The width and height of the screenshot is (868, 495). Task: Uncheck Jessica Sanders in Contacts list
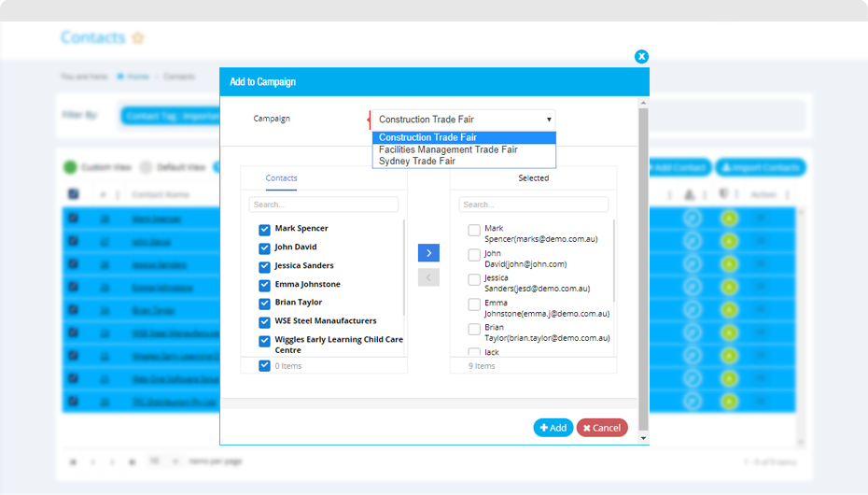tap(265, 266)
